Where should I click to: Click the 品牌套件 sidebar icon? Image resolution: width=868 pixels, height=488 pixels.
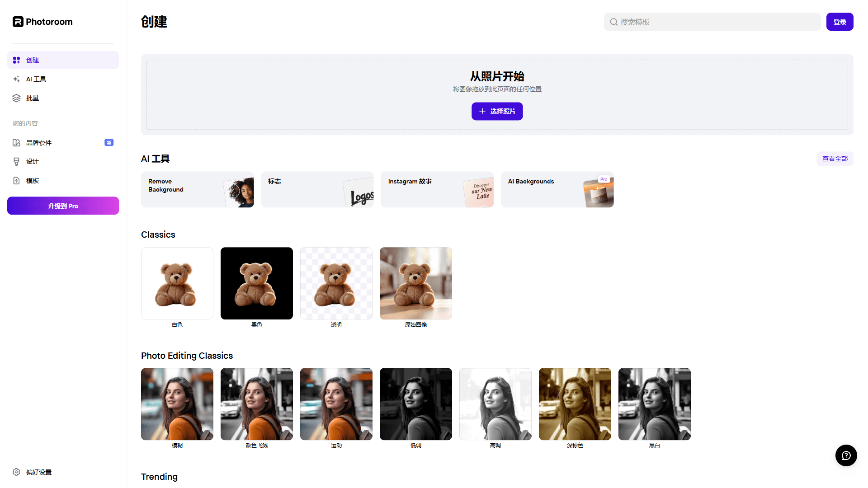[17, 142]
